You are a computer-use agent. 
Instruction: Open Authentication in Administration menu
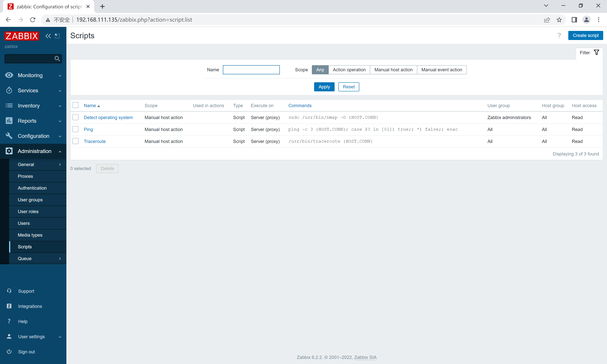click(x=38, y=188)
